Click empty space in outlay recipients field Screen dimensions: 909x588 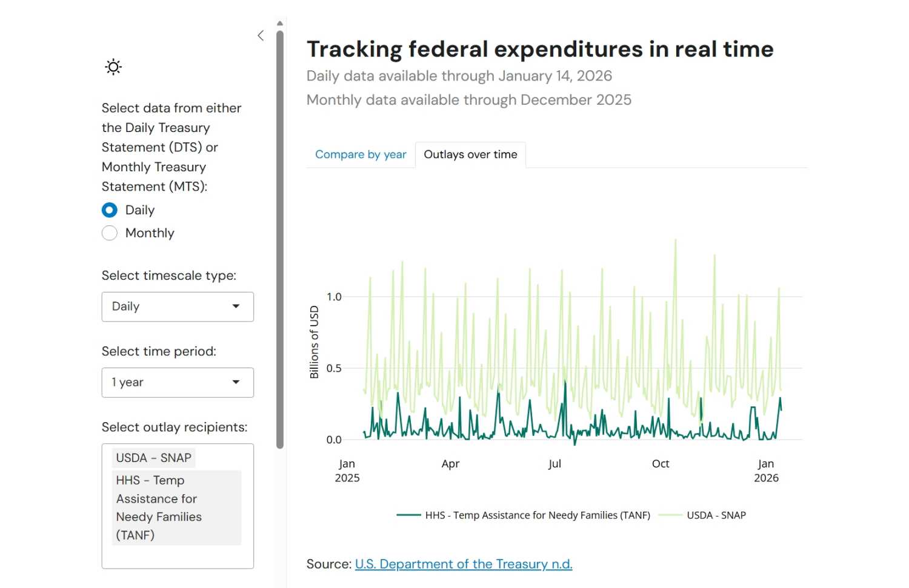178,557
